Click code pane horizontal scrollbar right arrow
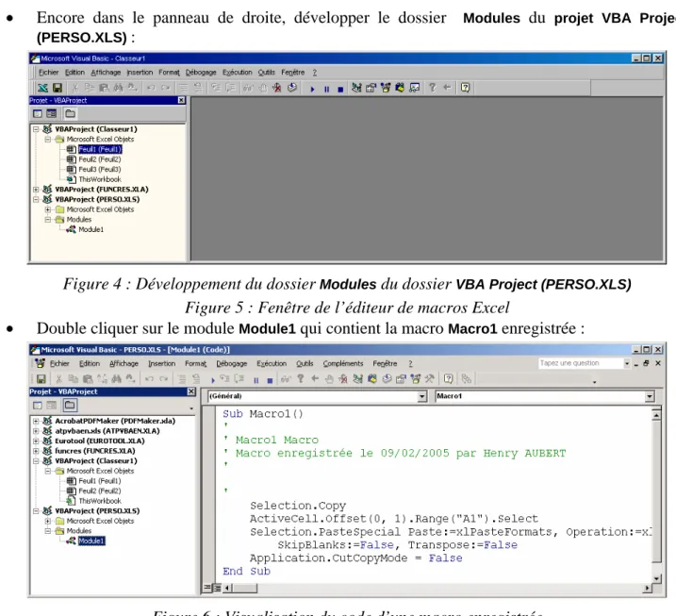 pyautogui.click(x=647, y=588)
